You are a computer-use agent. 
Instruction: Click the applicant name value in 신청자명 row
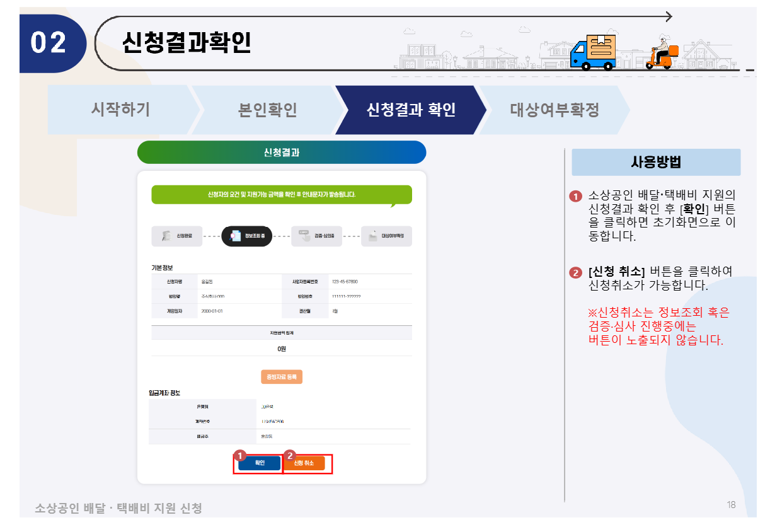click(x=207, y=282)
